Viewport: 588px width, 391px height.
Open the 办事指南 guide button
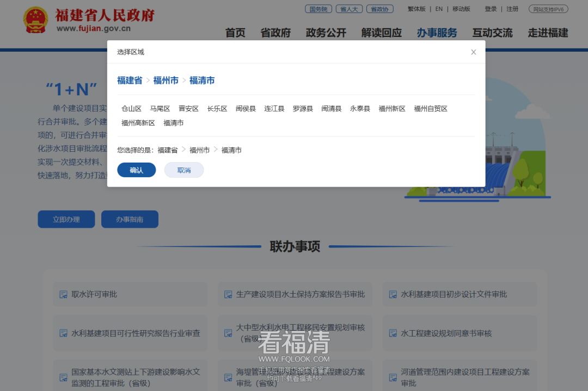[130, 220]
